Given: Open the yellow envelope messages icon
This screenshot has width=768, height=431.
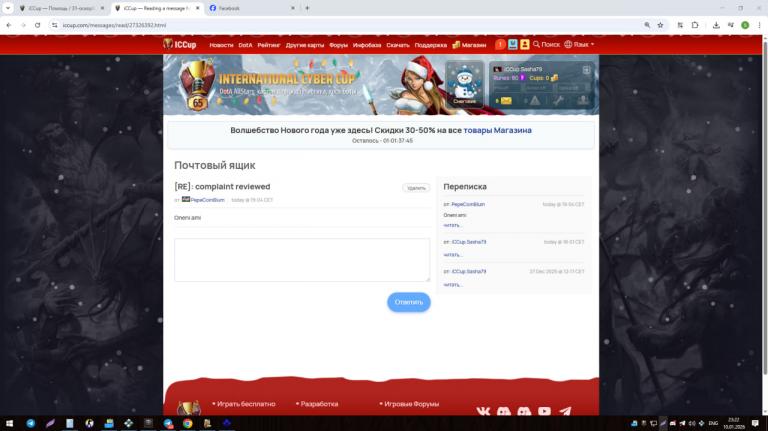Looking at the screenshot, I should (x=505, y=101).
